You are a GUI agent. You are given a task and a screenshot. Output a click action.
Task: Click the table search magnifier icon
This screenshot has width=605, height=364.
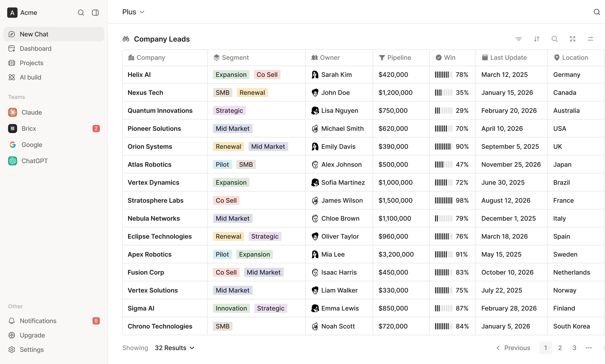pyautogui.click(x=555, y=39)
